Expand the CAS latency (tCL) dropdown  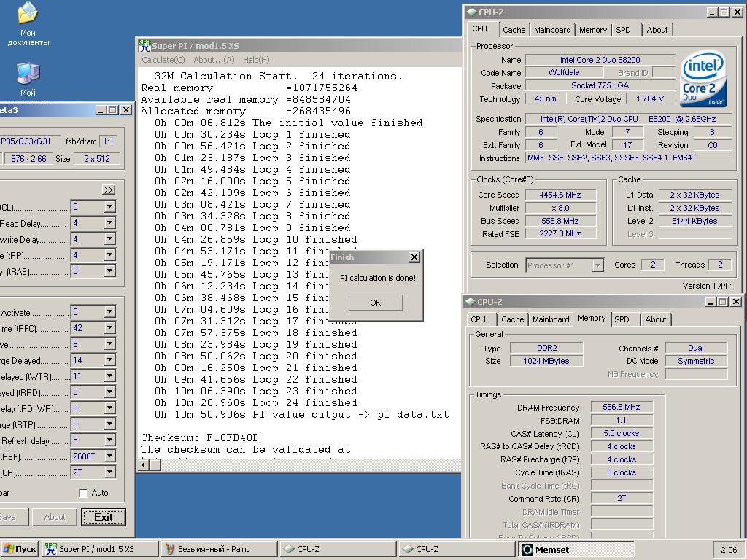coord(110,206)
